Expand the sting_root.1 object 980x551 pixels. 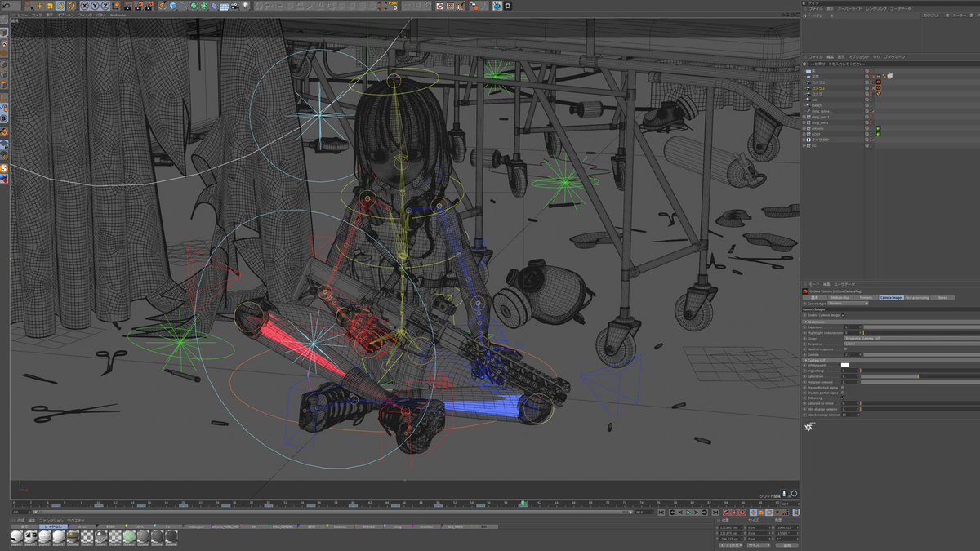(804, 117)
